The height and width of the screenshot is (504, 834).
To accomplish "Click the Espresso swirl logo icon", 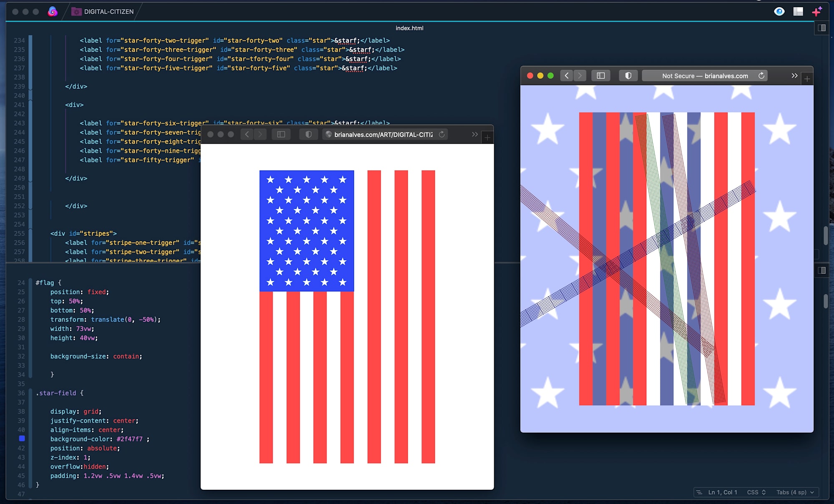I will coord(53,11).
